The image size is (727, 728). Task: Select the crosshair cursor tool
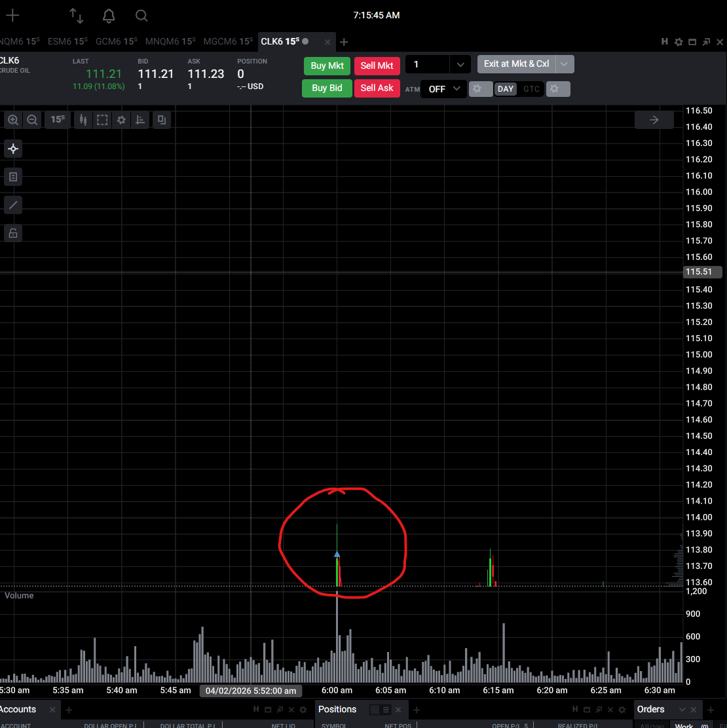(x=13, y=149)
